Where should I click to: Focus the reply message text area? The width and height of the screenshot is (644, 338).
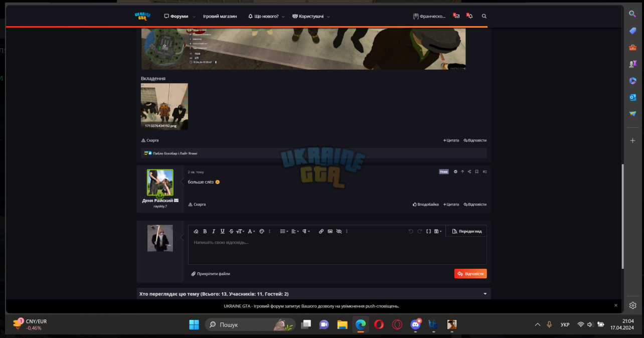coord(337,250)
